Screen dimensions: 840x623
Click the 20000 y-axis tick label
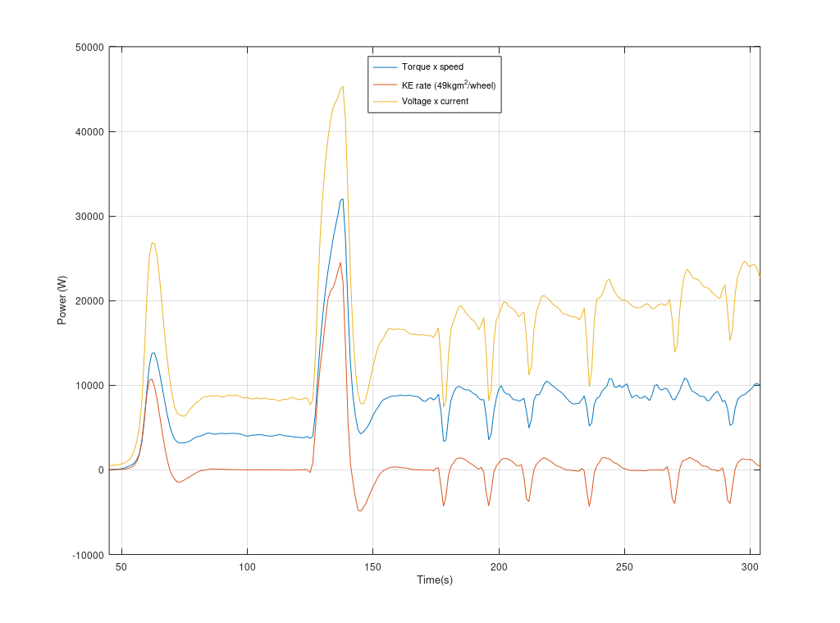coord(89,301)
